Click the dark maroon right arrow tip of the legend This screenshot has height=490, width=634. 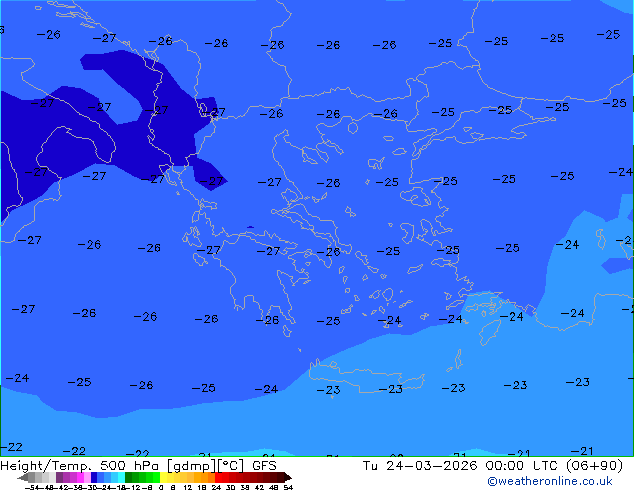click(x=287, y=477)
